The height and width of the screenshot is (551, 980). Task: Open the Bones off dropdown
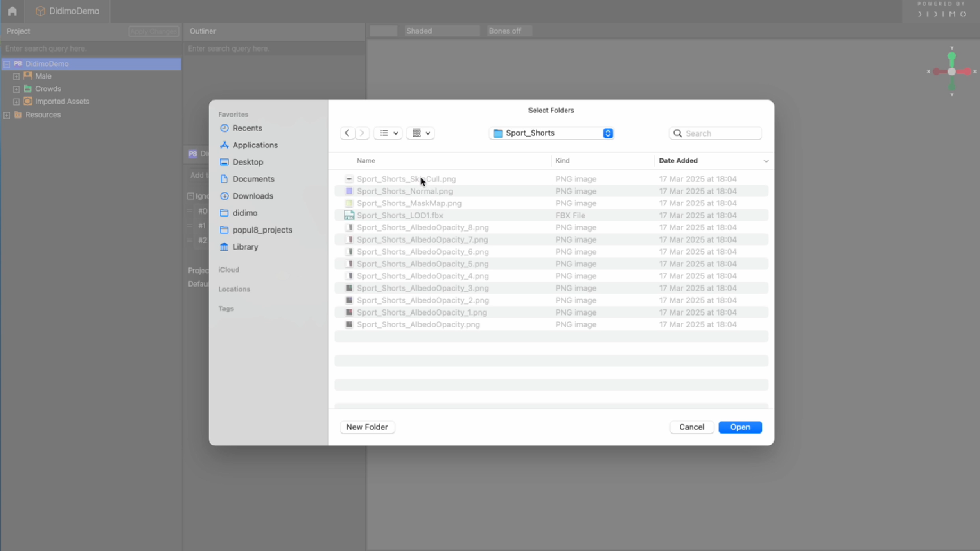click(509, 31)
